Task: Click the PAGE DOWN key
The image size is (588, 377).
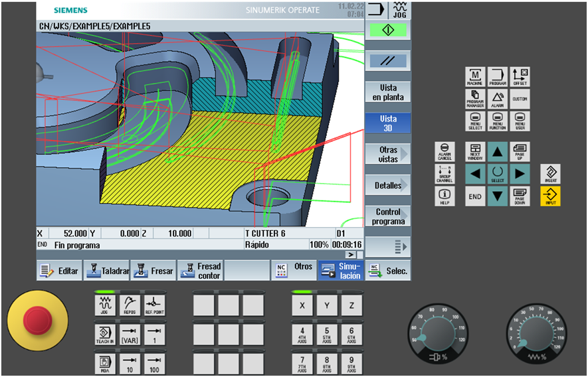Action: tap(520, 196)
